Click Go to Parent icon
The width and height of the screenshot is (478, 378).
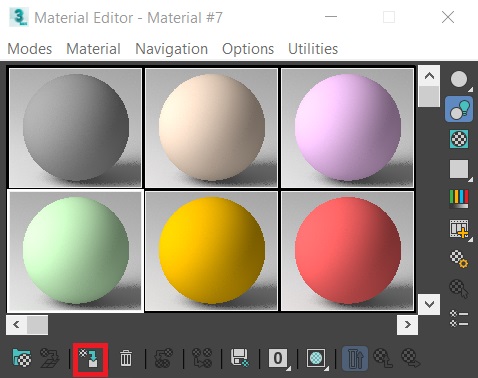[x=383, y=358]
